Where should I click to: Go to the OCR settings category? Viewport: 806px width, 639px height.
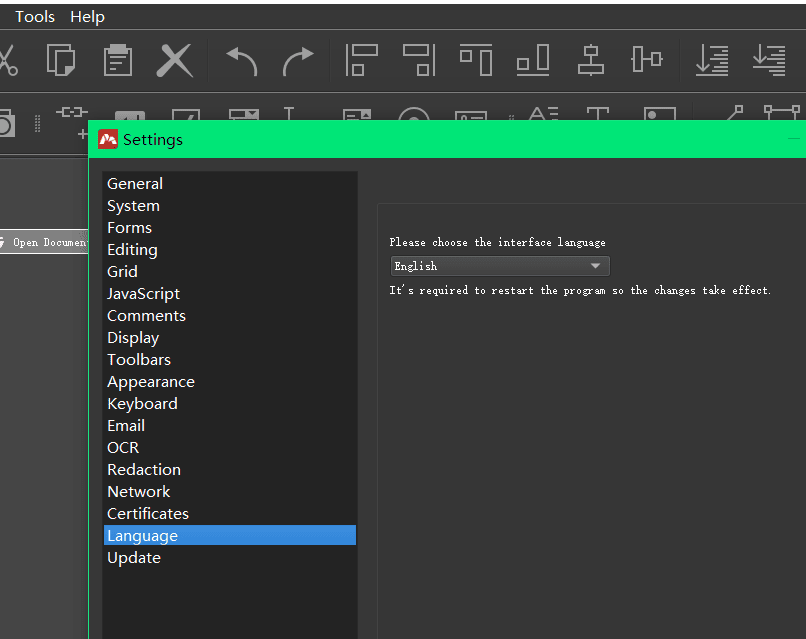(x=123, y=448)
